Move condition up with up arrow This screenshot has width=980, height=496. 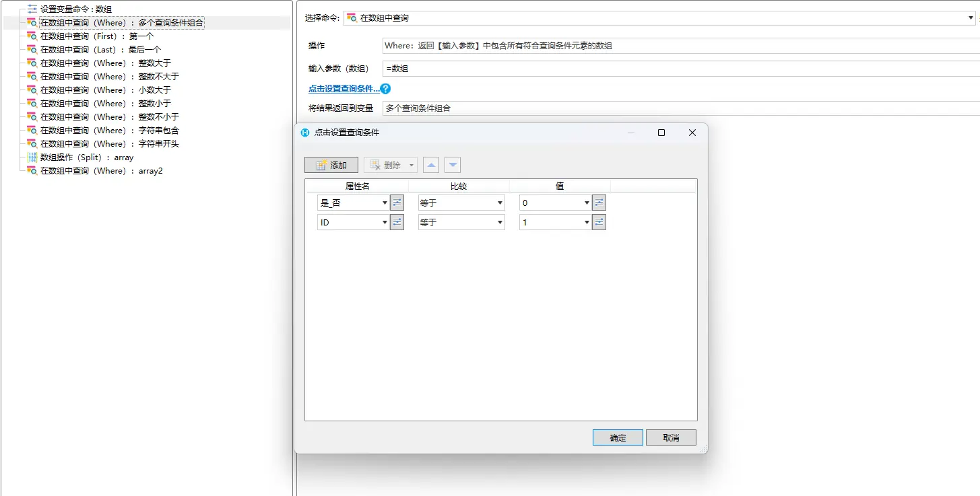click(x=430, y=165)
